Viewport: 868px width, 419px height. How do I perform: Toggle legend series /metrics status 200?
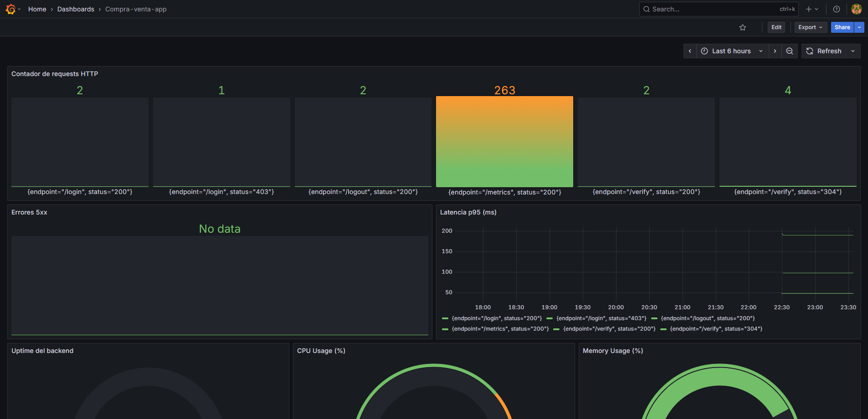[500, 329]
